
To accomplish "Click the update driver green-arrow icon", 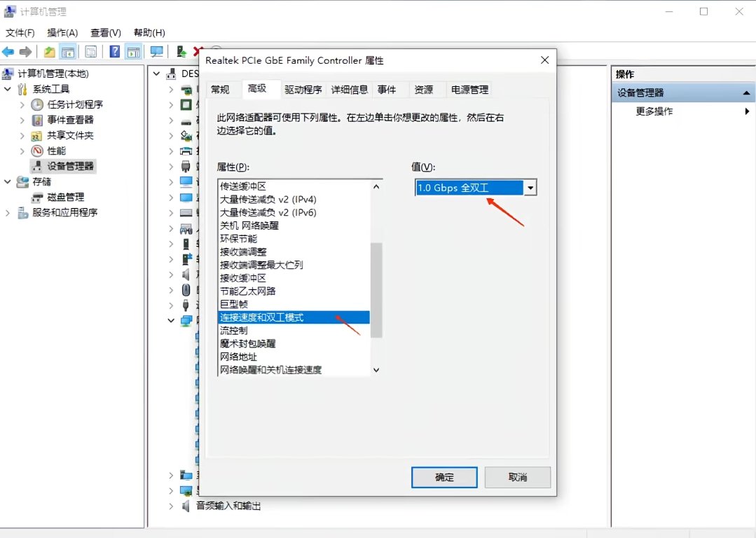I will pos(181,52).
